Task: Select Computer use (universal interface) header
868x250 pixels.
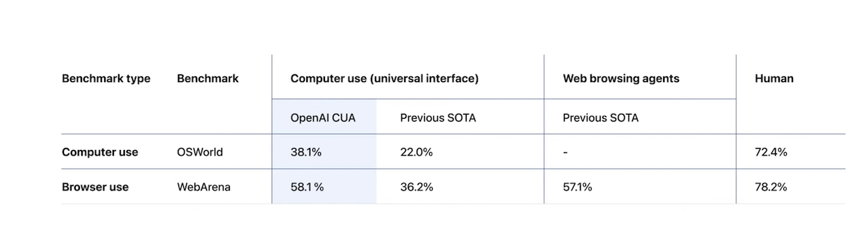Action: (x=385, y=78)
